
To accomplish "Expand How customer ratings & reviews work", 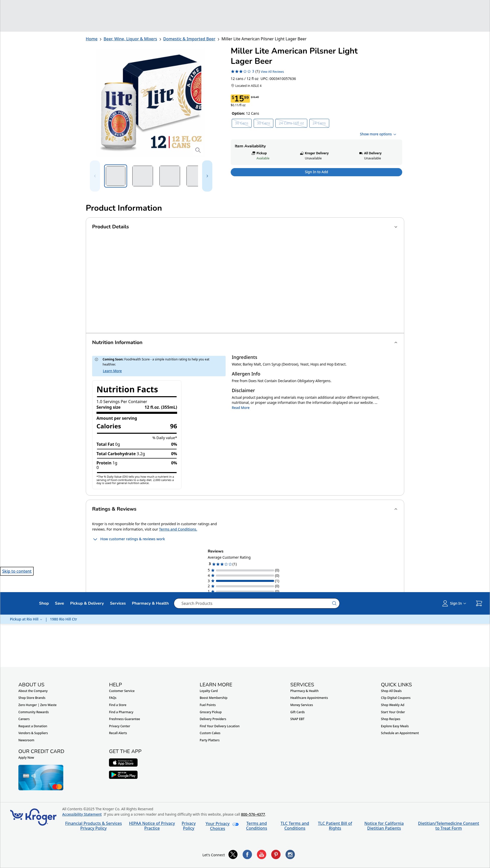I will tap(129, 539).
